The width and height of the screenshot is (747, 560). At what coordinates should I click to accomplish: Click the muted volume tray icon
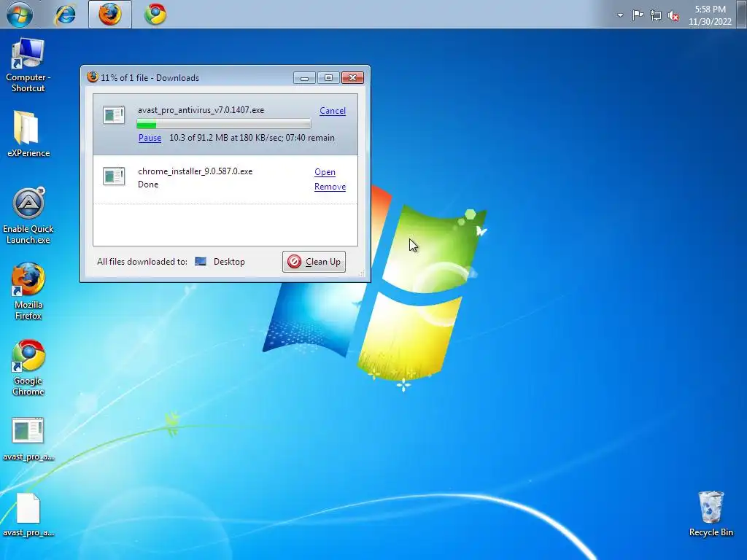(673, 16)
